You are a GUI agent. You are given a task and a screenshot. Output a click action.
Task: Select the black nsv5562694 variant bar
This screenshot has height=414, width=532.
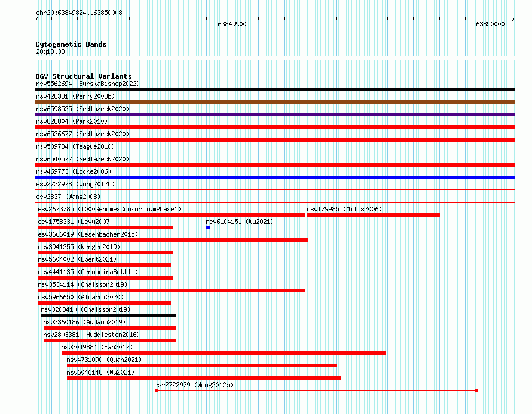(x=275, y=90)
